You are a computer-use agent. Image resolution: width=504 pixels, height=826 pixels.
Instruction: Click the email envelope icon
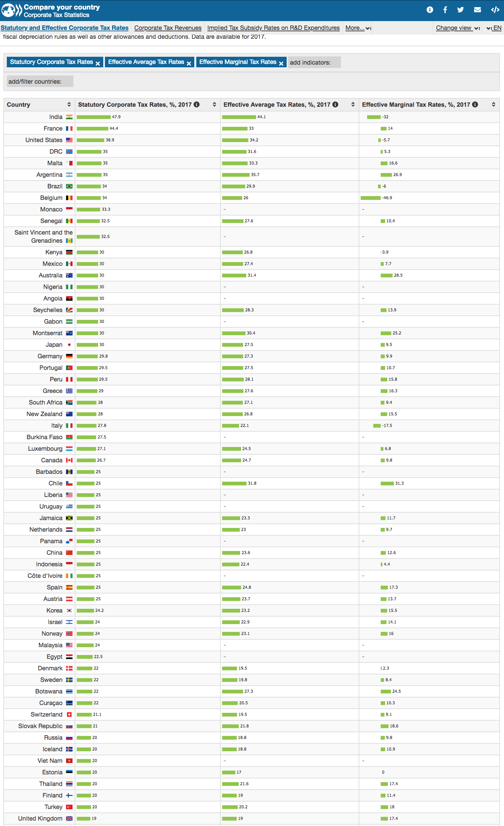tap(477, 10)
